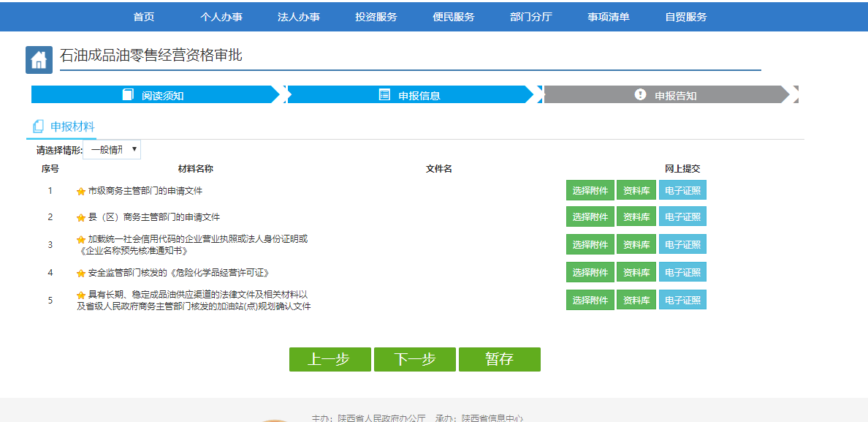Click the form icon in 申报信息 step

pyautogui.click(x=384, y=95)
